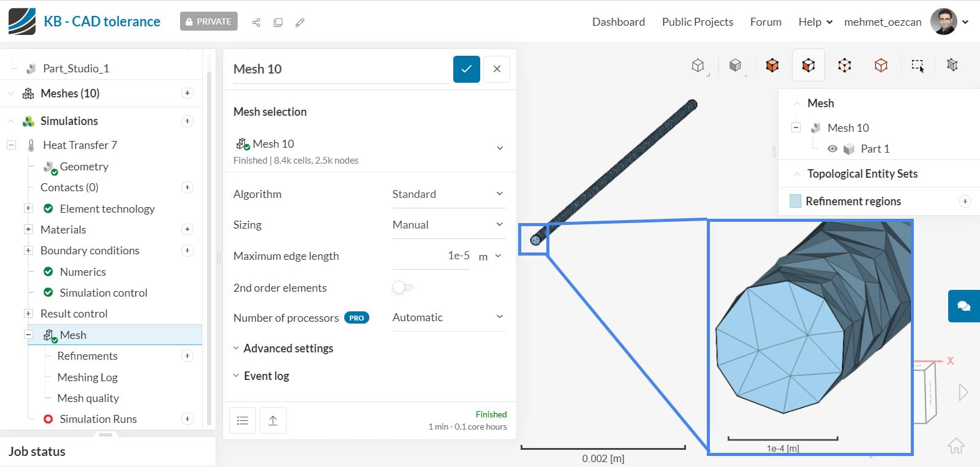Image resolution: width=980 pixels, height=467 pixels.
Task: Open the Sizing dropdown set to Manual
Action: (448, 225)
